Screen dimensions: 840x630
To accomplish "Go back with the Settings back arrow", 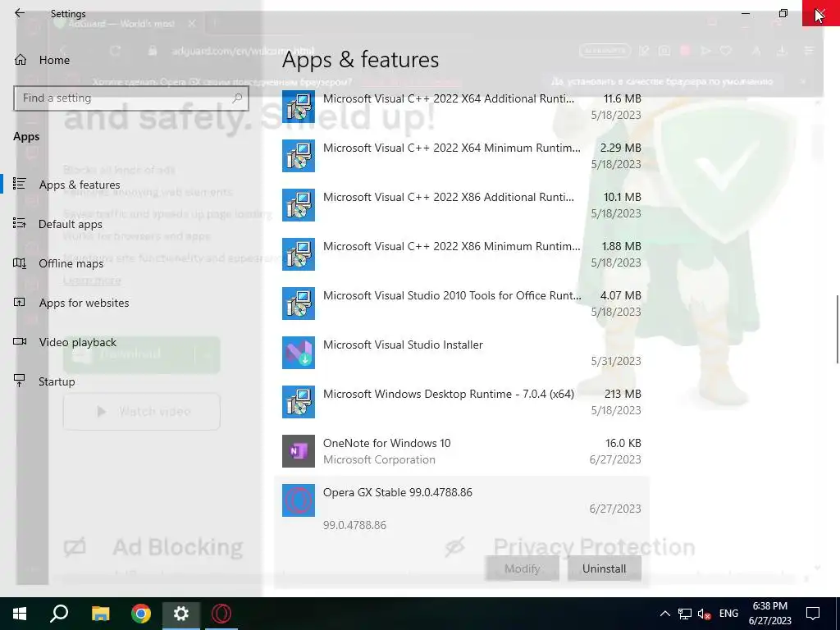I will click(20, 13).
